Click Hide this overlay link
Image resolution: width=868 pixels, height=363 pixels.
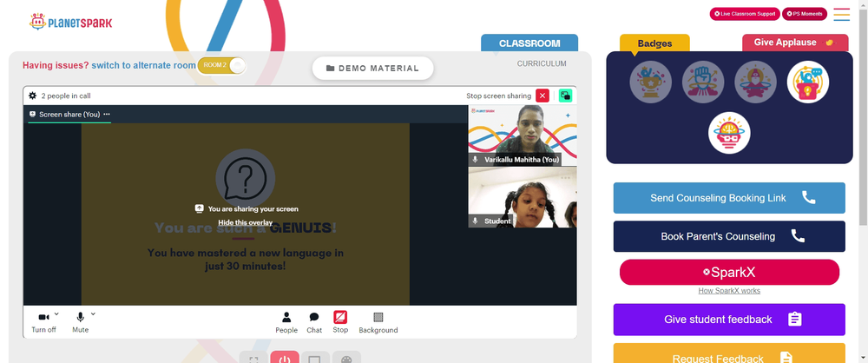coord(246,223)
